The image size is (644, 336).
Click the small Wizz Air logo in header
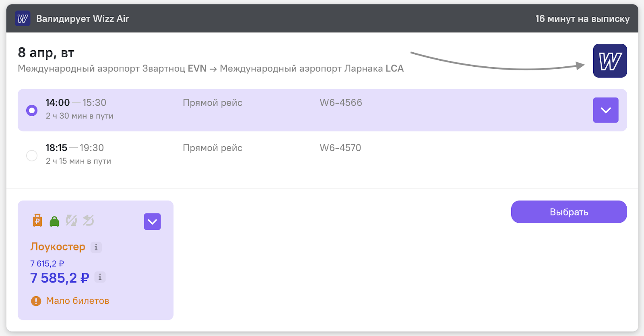[23, 18]
